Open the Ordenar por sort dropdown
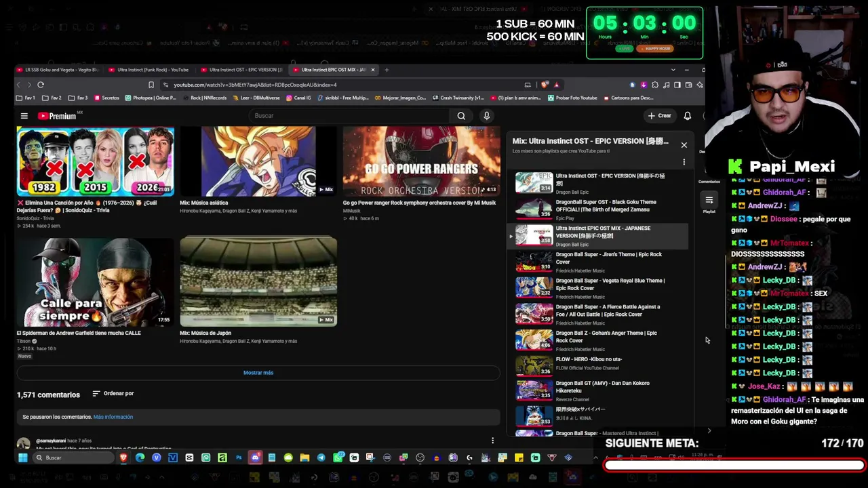 [113, 394]
